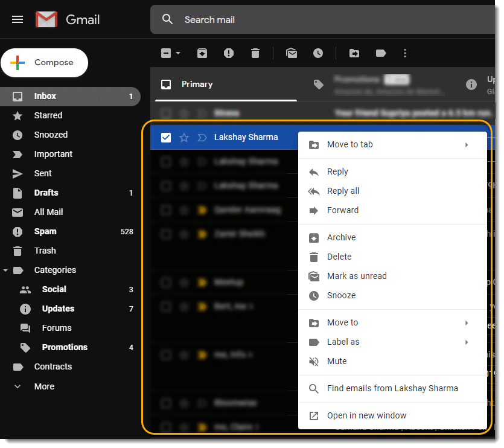Select Find emails from Lakshay Sharma
Viewport: 504px width, 448px height.
click(392, 388)
